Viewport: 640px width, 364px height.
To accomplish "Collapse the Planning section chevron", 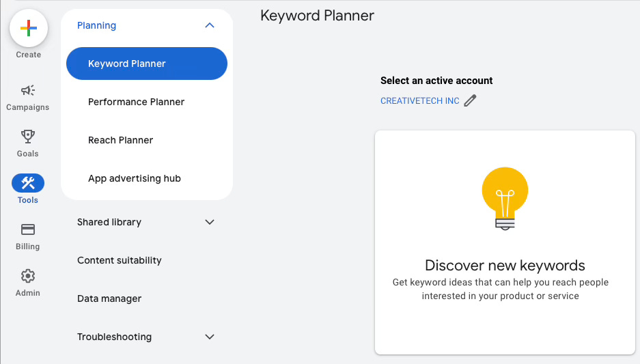I will pyautogui.click(x=210, y=25).
